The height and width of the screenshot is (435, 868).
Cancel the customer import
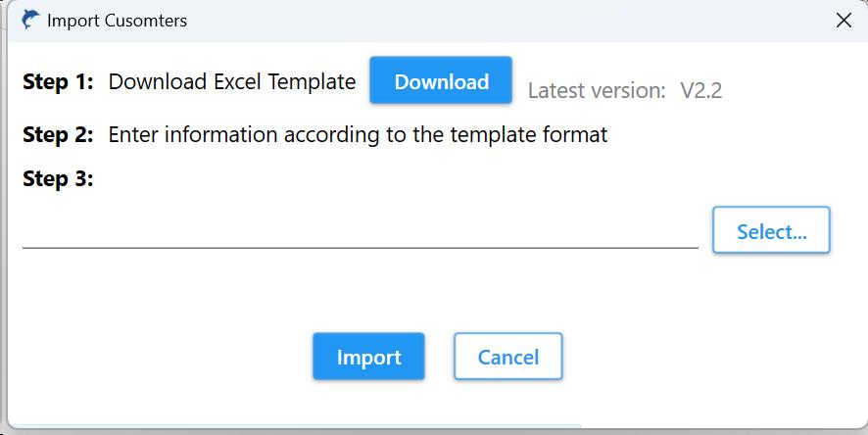coord(507,357)
